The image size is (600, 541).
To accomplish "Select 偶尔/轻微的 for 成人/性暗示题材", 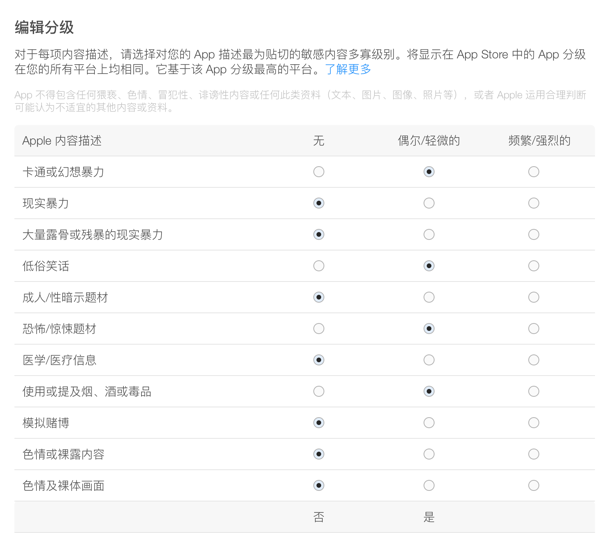I will coord(429,297).
